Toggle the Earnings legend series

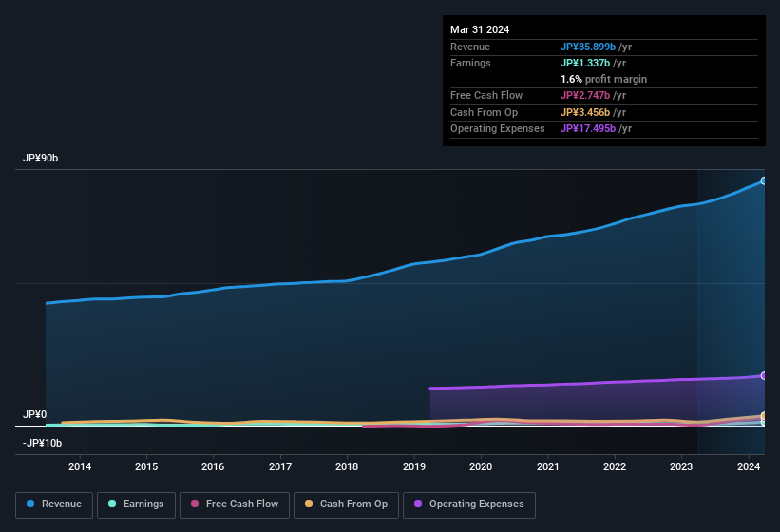coord(136,504)
